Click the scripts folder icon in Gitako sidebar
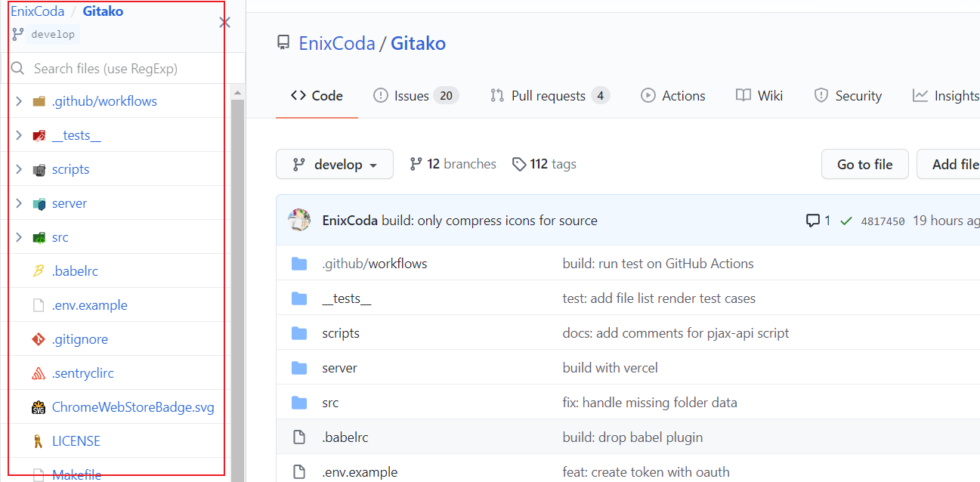 (39, 169)
